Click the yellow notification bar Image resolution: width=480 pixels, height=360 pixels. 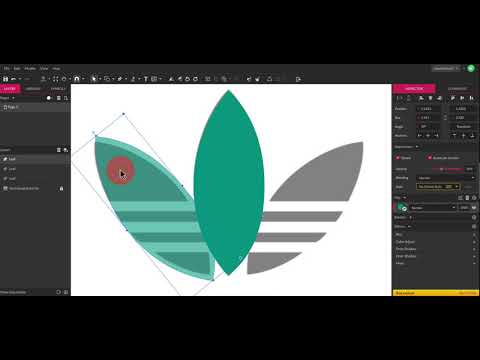coord(436,293)
